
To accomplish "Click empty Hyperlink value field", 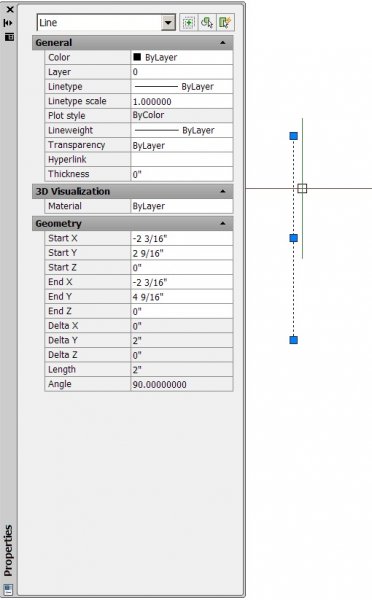I will coord(182,160).
